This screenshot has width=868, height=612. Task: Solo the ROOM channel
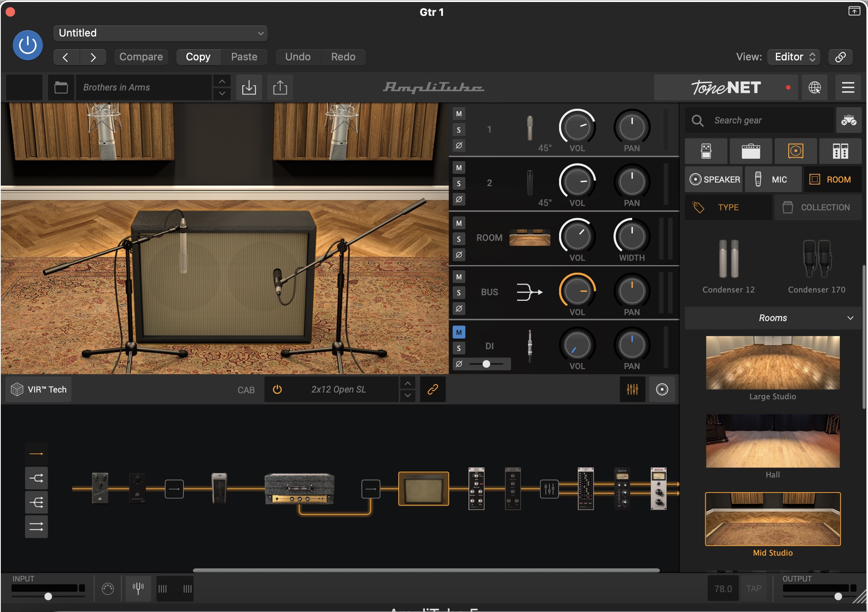(x=459, y=239)
